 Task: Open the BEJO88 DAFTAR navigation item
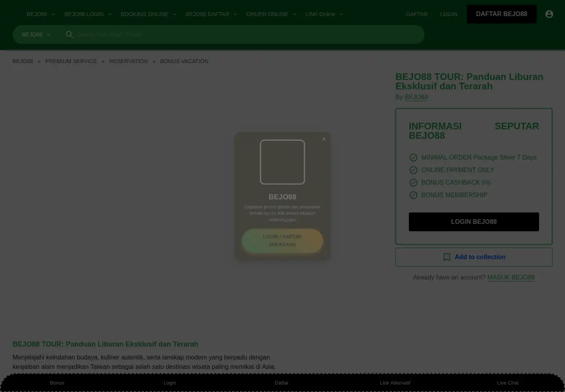point(207,14)
